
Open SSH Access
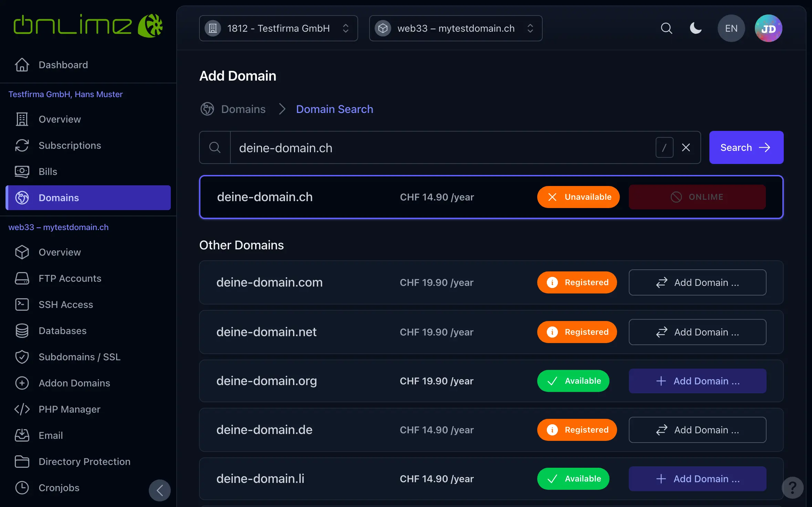click(x=88, y=304)
